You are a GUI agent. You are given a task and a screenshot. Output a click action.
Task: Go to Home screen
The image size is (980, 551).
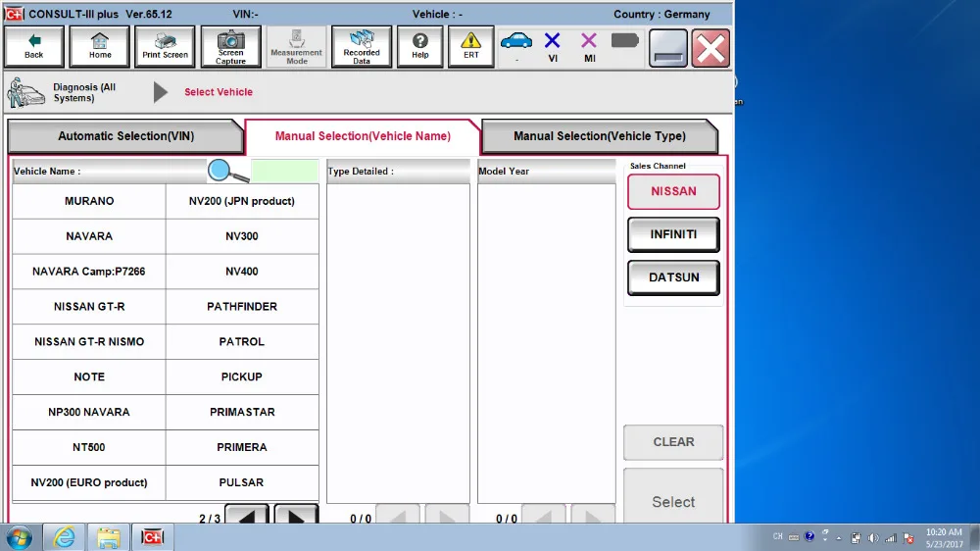[99, 46]
